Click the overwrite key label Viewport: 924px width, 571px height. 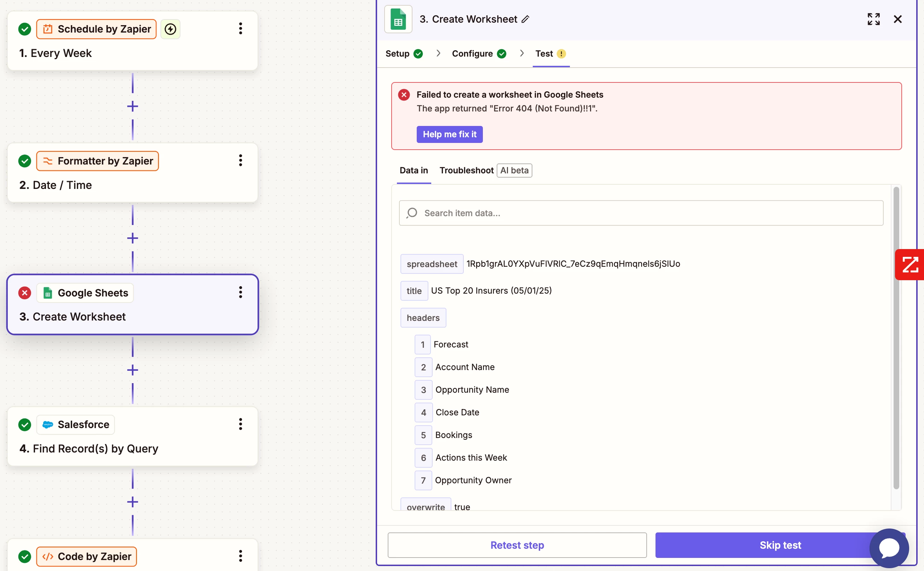tap(426, 505)
